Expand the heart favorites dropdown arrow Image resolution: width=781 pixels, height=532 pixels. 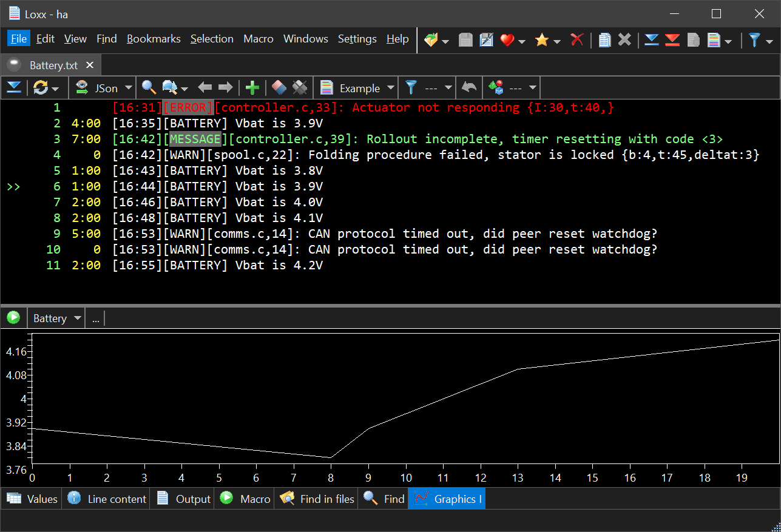[x=522, y=41]
